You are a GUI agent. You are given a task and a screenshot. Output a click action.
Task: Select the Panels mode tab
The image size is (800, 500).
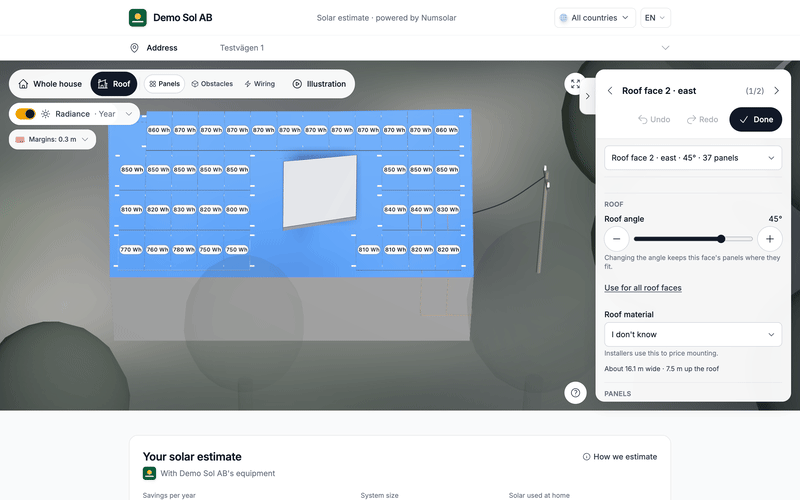164,84
